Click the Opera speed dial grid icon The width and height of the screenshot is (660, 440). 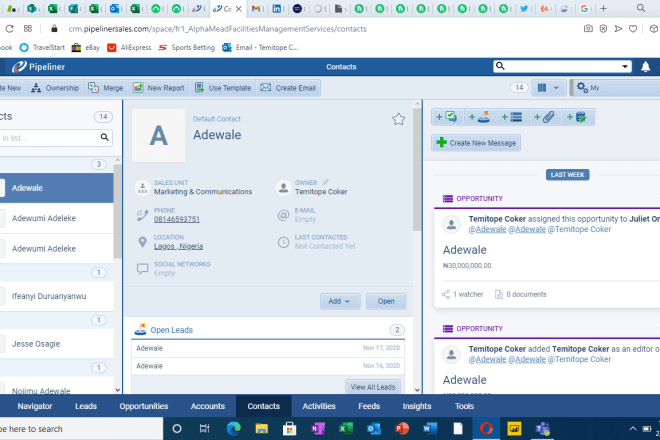[28, 29]
